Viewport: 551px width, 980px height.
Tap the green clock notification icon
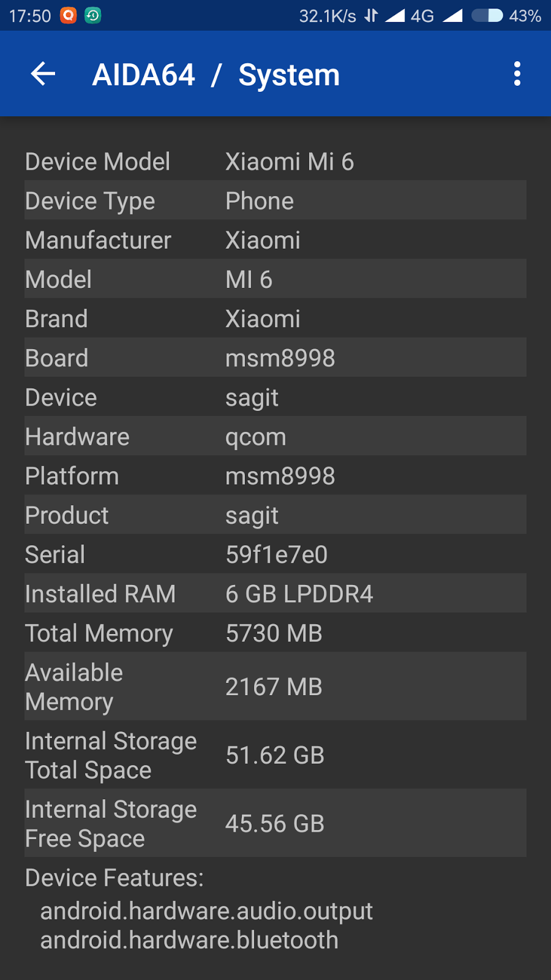(x=93, y=15)
